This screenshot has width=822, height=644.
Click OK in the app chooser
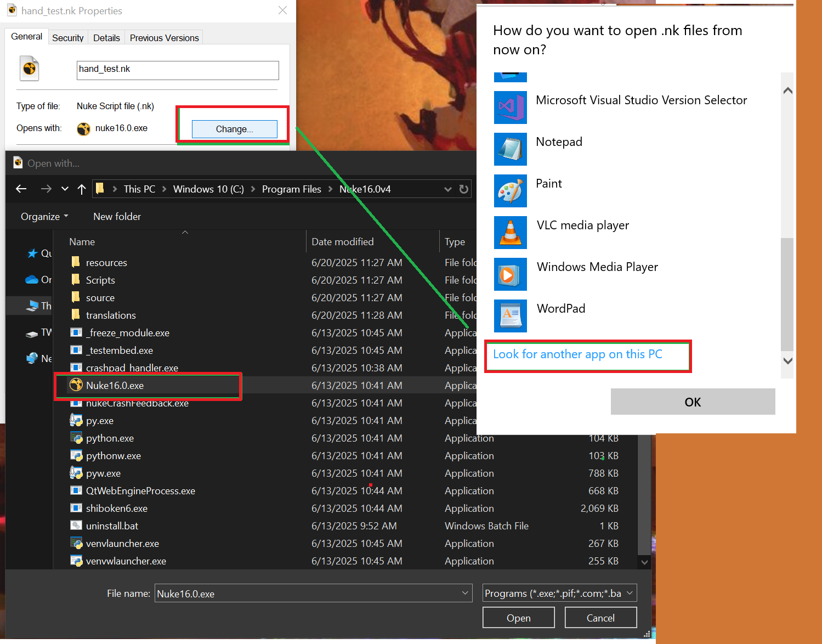(693, 402)
